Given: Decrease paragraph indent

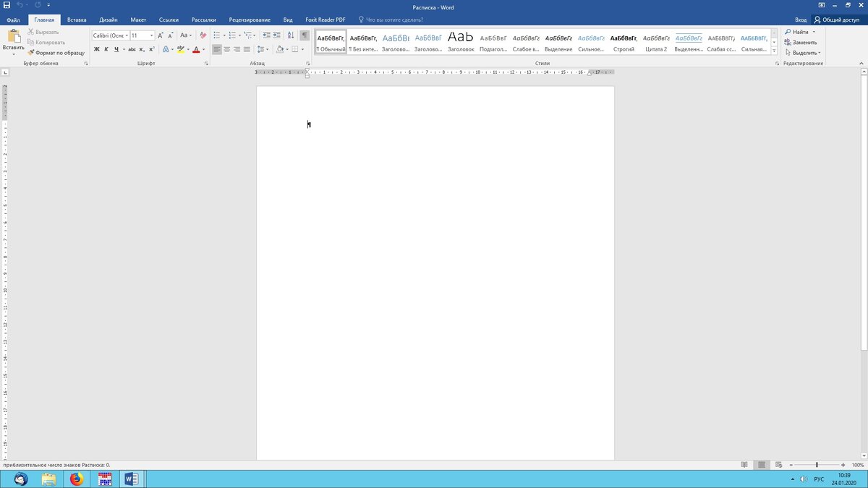Looking at the screenshot, I should pos(267,35).
